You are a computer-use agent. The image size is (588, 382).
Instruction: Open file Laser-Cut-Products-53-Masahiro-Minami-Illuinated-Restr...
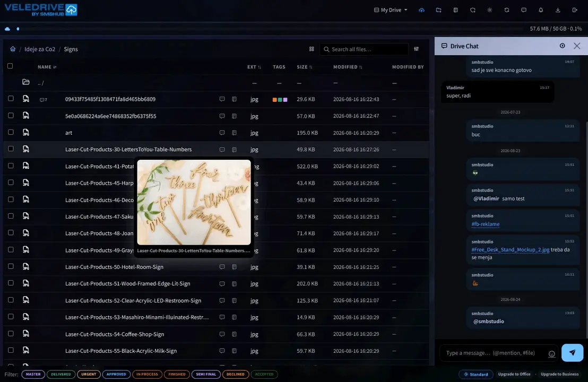click(137, 317)
